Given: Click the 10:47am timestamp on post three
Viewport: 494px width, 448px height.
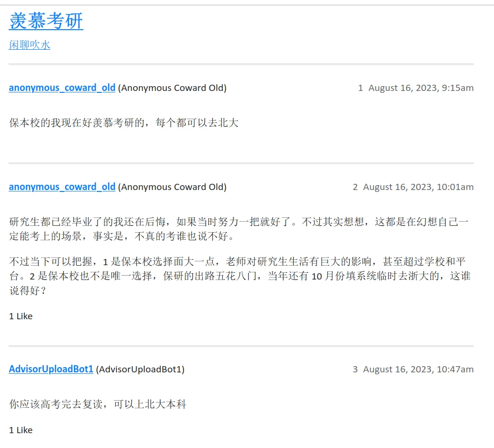Looking at the screenshot, I should point(418,370).
